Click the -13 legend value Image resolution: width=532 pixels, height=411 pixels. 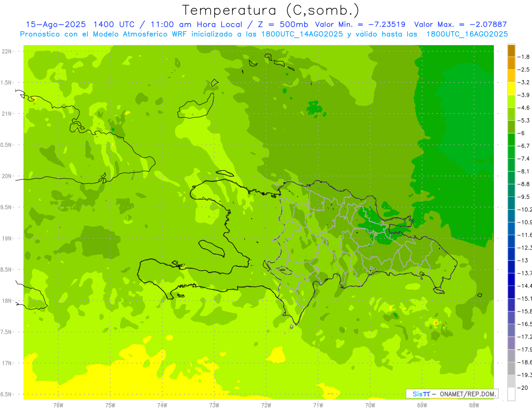tap(524, 260)
